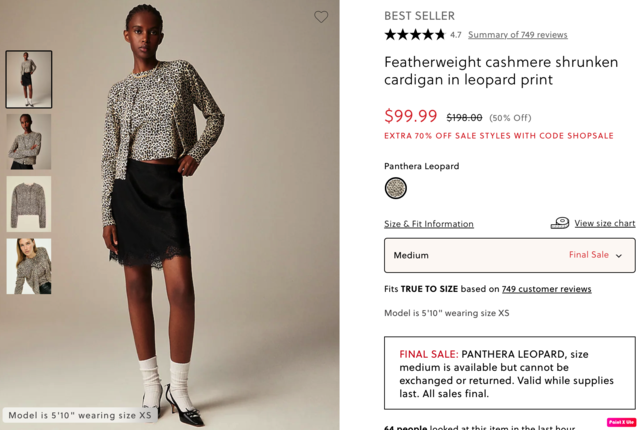The width and height of the screenshot is (640, 430).
Task: Open the 749 customer reviews link
Action: click(x=546, y=289)
